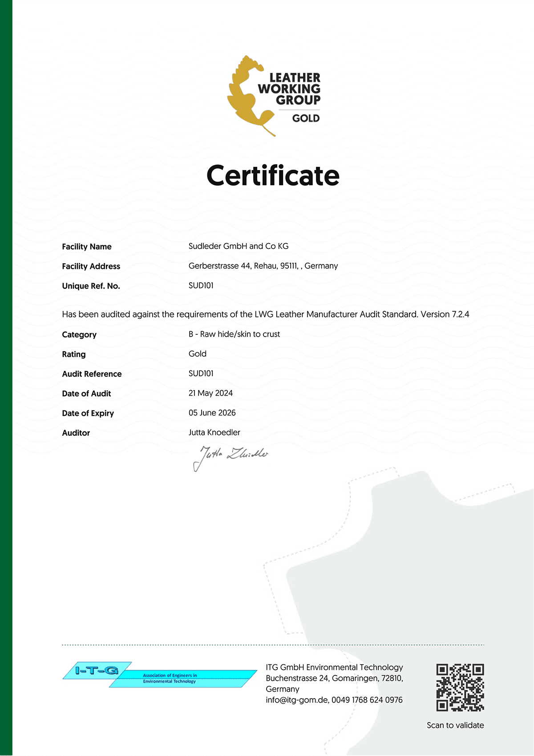The width and height of the screenshot is (534, 756).
Task: Click the ITG GmbH Environmental Technology company name
Action: pos(334,667)
